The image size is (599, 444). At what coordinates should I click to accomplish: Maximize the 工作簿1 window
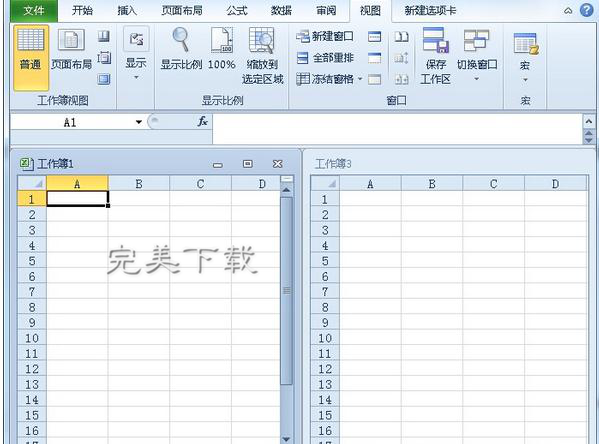tap(248, 164)
